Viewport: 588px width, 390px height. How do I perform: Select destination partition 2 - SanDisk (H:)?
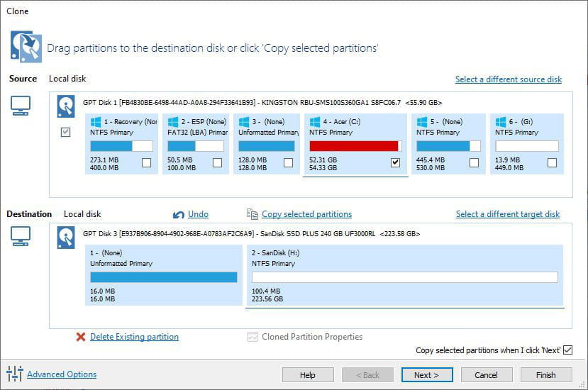pos(404,275)
